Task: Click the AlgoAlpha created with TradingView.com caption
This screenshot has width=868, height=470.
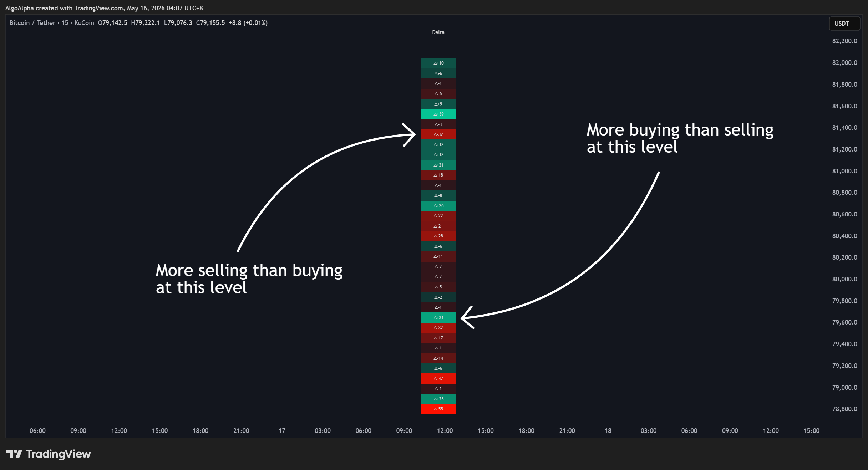Action: click(104, 8)
